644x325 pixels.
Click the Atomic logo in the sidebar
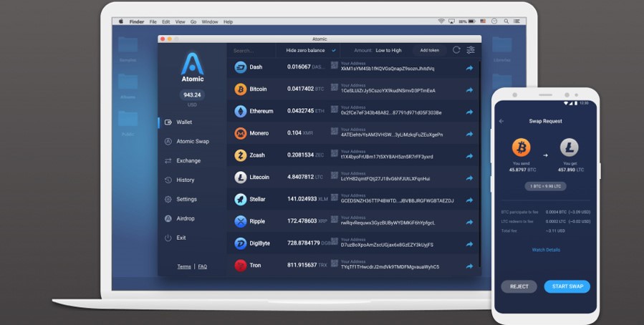click(x=192, y=67)
